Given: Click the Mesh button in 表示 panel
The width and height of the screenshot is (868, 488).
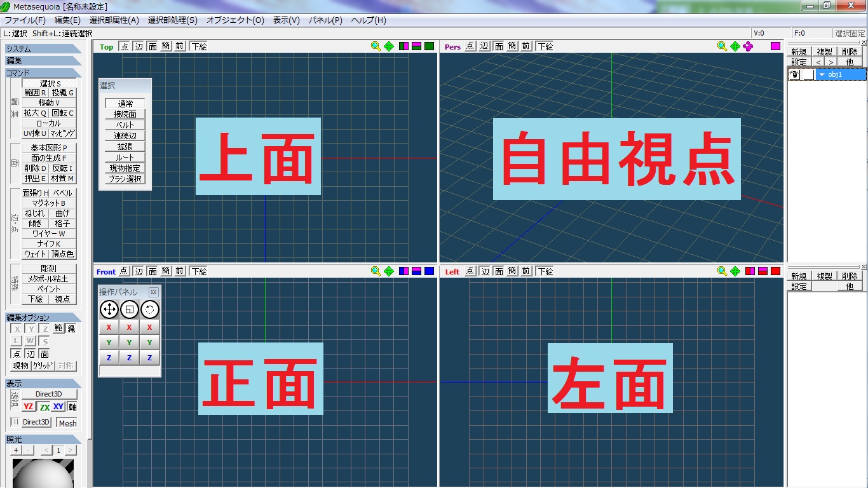Looking at the screenshot, I should pos(67,423).
